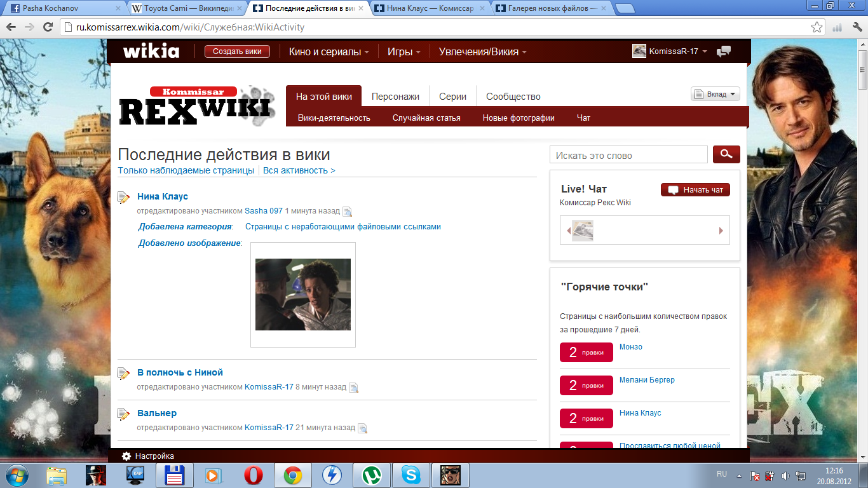Open the KomissaR-17 account dropdown
868x488 pixels.
(678, 51)
